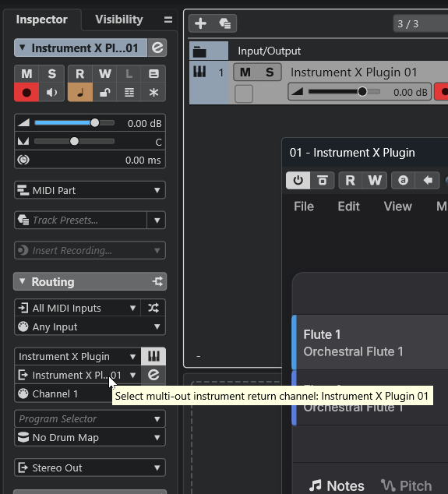Open the Insert Recording dropdown

point(90,250)
